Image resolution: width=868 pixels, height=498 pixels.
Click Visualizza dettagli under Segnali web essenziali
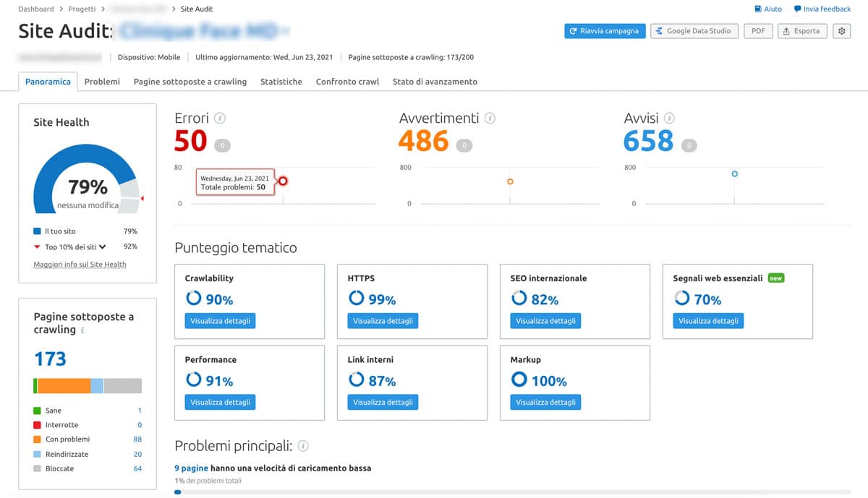click(709, 321)
